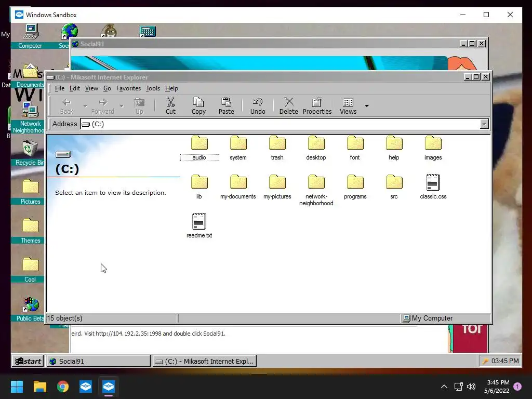This screenshot has width=532, height=399.
Task: Click the Cut toolbar button
Action: point(170,106)
